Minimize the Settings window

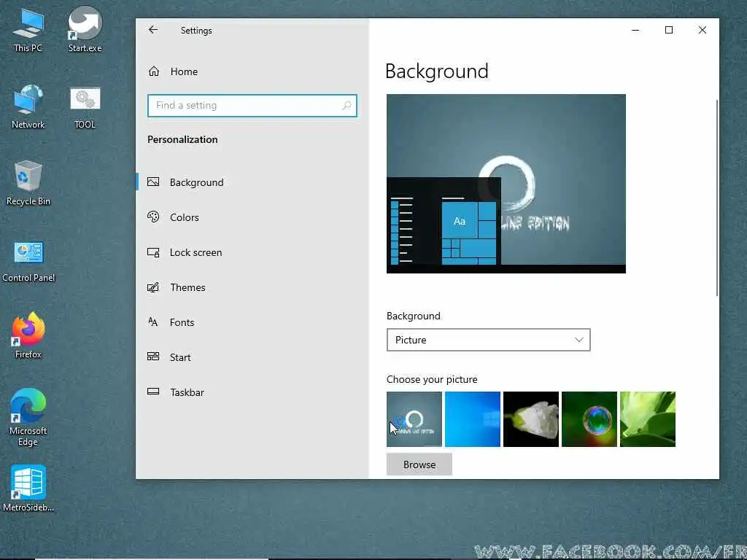pyautogui.click(x=635, y=30)
